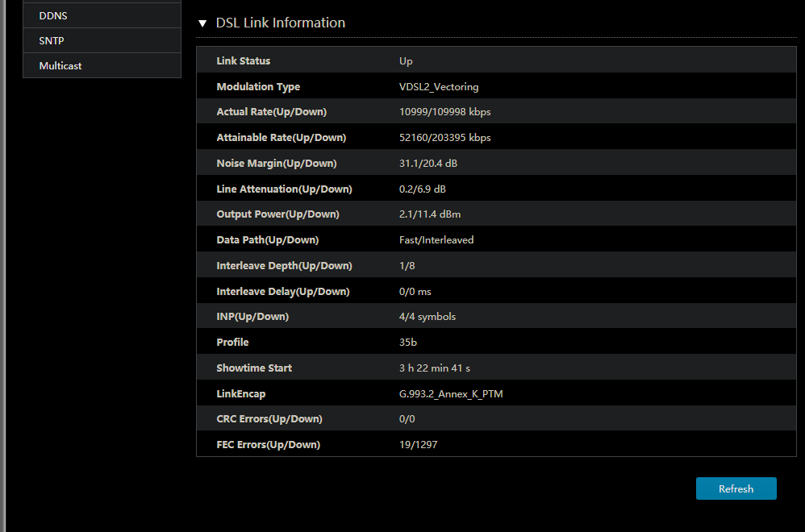This screenshot has height=532, width=805.
Task: Select the LinkEncap label
Action: [241, 393]
